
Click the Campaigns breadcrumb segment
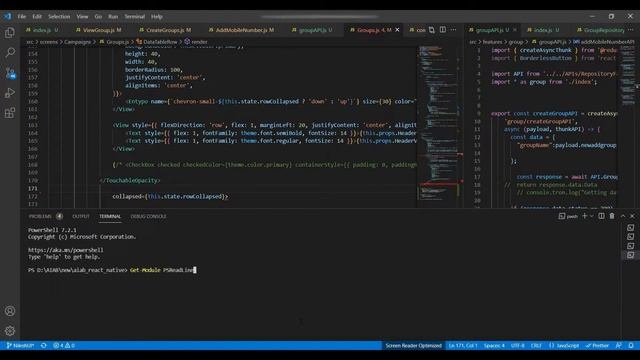(x=77, y=42)
